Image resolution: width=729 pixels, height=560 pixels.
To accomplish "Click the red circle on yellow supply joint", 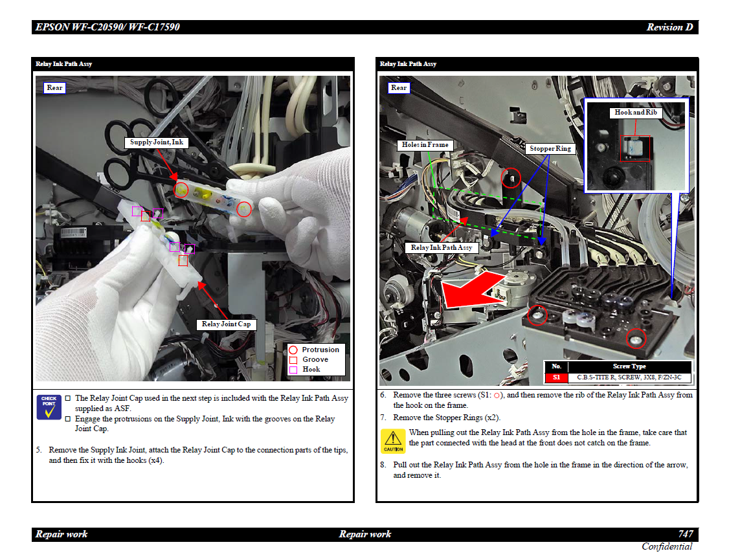I will [x=182, y=190].
